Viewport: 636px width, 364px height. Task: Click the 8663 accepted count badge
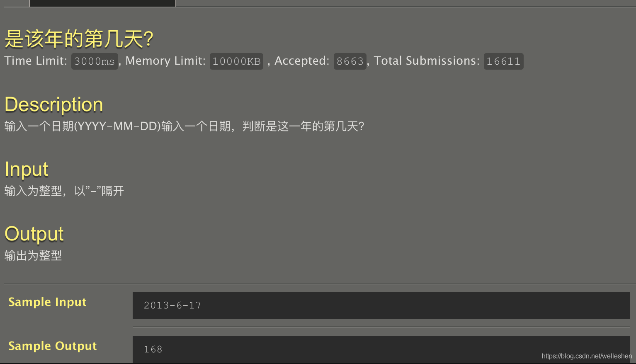350,61
